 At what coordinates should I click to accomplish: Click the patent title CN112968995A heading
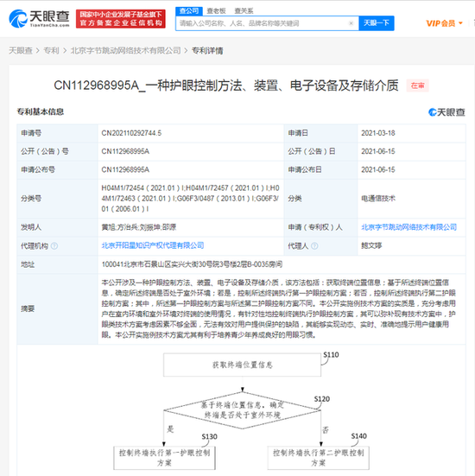pos(225,86)
